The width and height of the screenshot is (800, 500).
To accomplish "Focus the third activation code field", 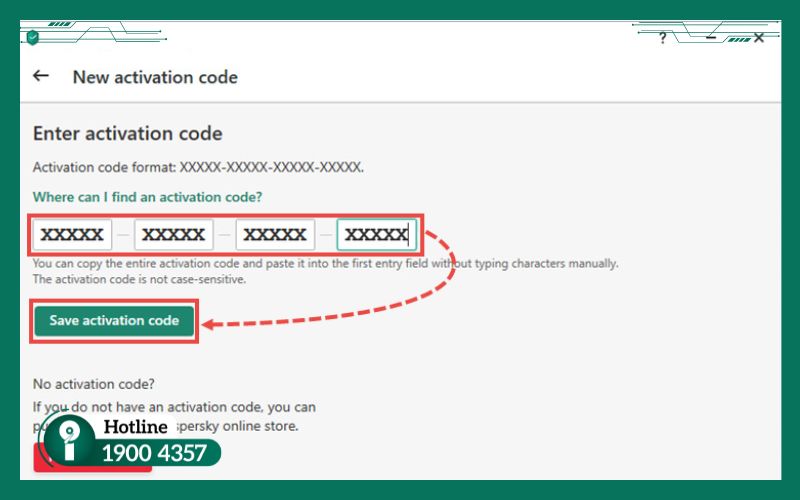I will pos(275,235).
